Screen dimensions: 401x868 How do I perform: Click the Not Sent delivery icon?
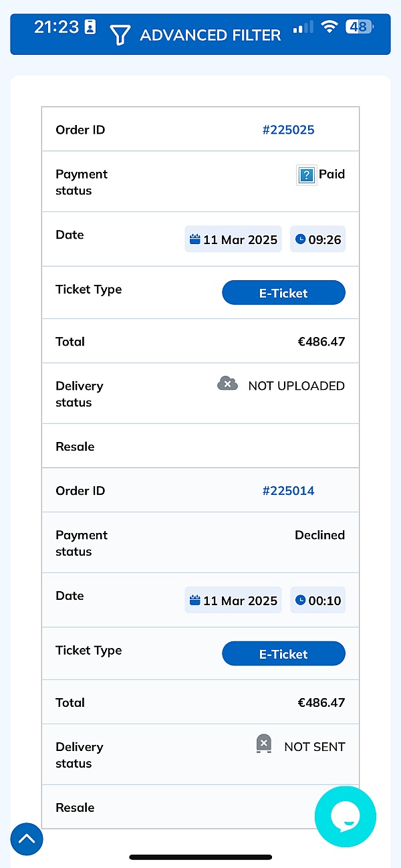tap(264, 744)
